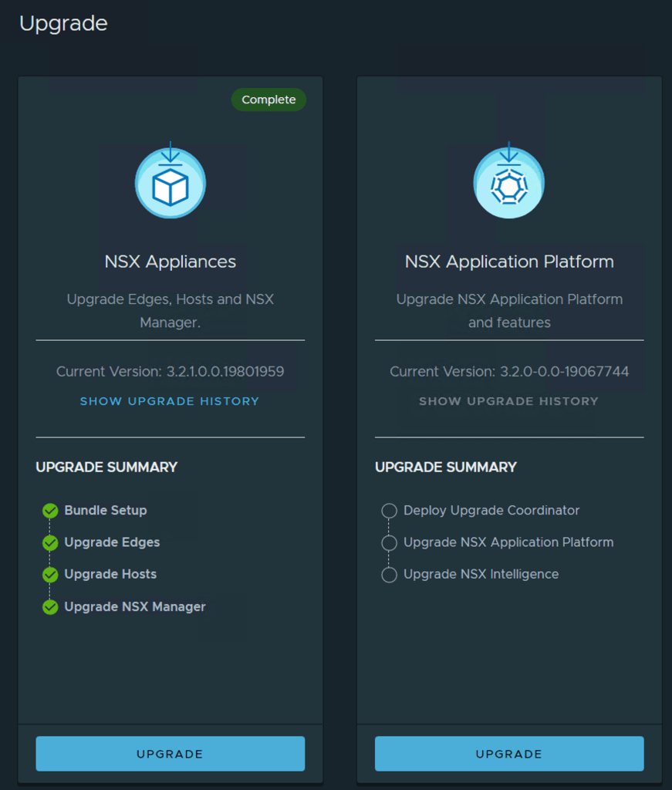The width and height of the screenshot is (672, 790).
Task: Click the Current Version 3.2.1.0.0.19801959 text
Action: tap(170, 371)
